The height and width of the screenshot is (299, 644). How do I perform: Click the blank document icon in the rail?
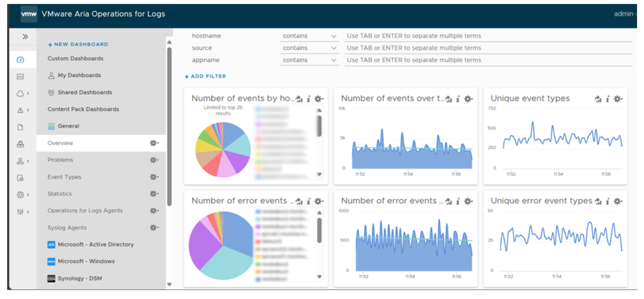[20, 127]
